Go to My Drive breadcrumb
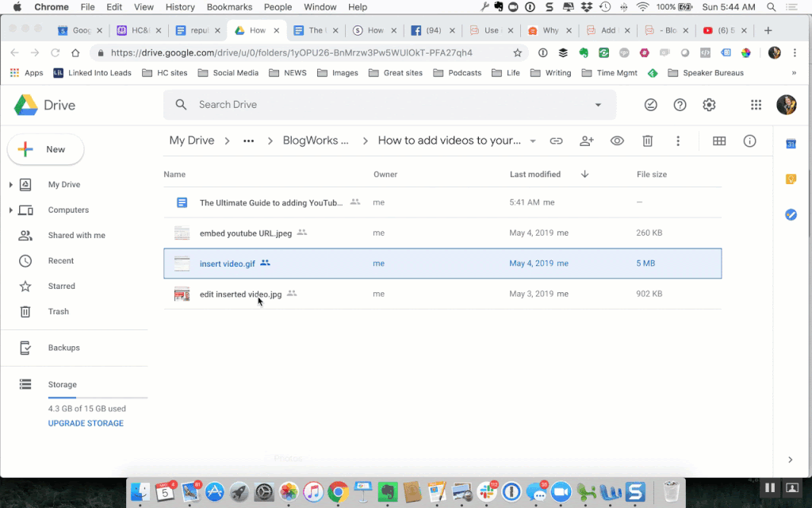The width and height of the screenshot is (812, 508). pos(192,140)
